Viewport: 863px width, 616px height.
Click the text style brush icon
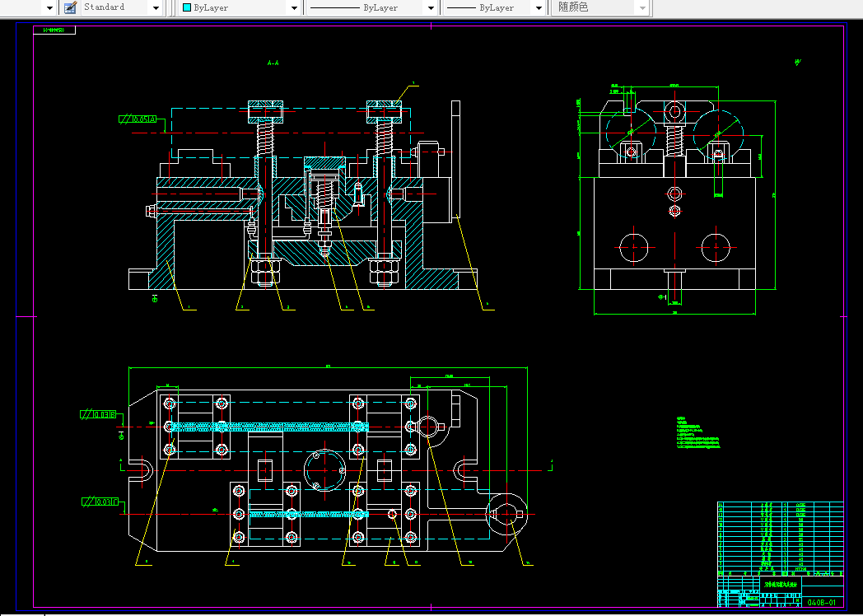click(70, 7)
